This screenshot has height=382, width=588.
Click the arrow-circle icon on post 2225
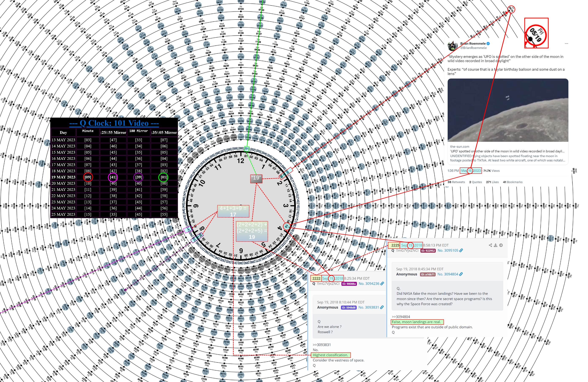click(501, 245)
